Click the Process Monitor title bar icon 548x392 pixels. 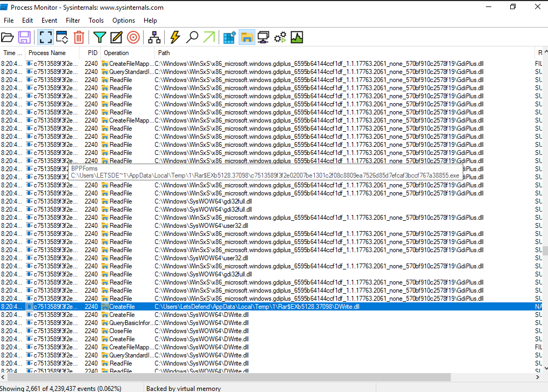4,7
